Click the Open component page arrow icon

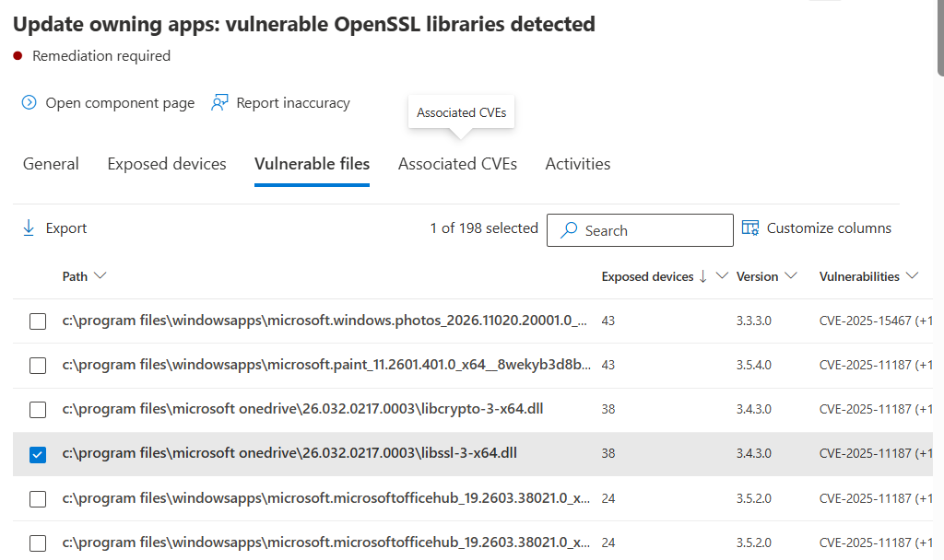29,103
